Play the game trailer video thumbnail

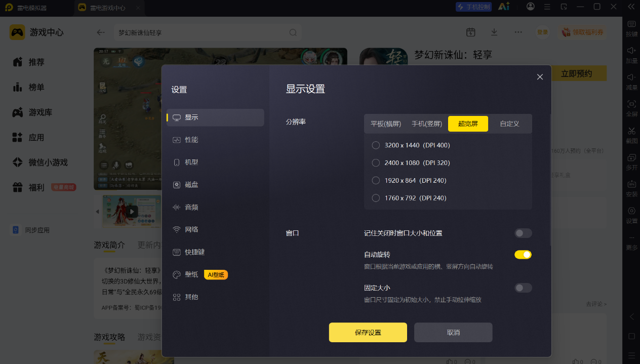click(132, 212)
